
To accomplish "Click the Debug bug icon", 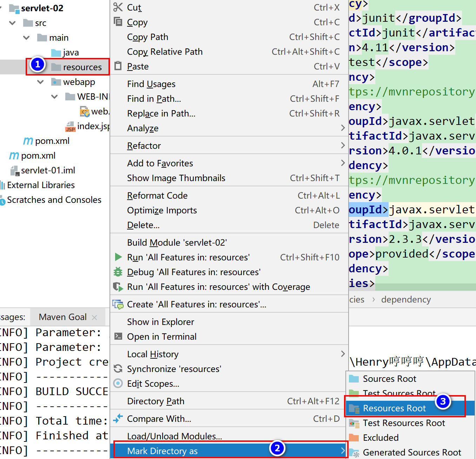I will (118, 272).
